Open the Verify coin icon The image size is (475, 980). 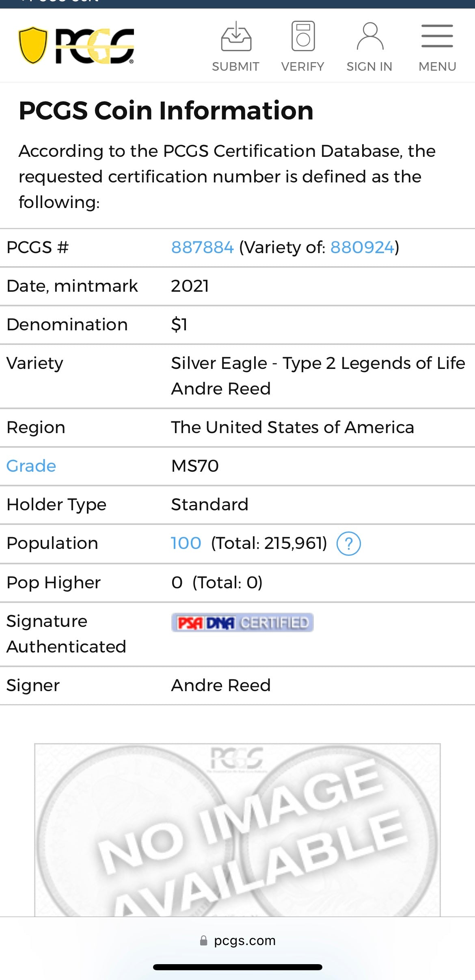click(x=302, y=36)
